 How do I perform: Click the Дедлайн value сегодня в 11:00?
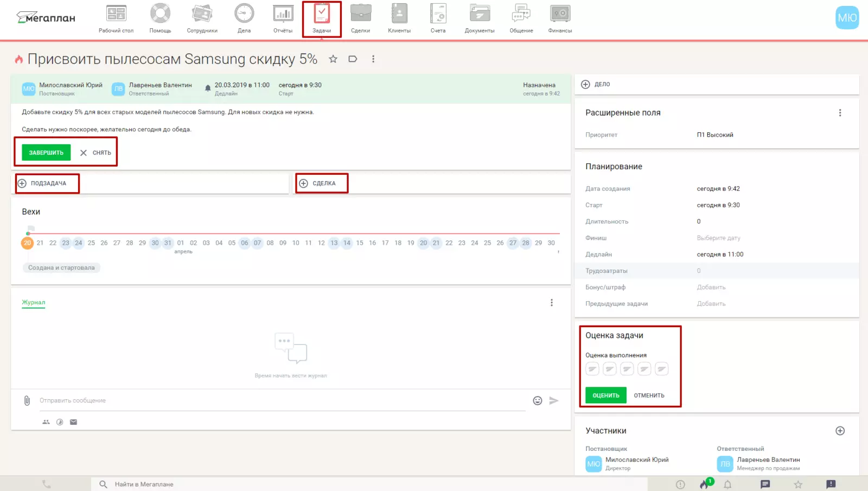pyautogui.click(x=720, y=254)
